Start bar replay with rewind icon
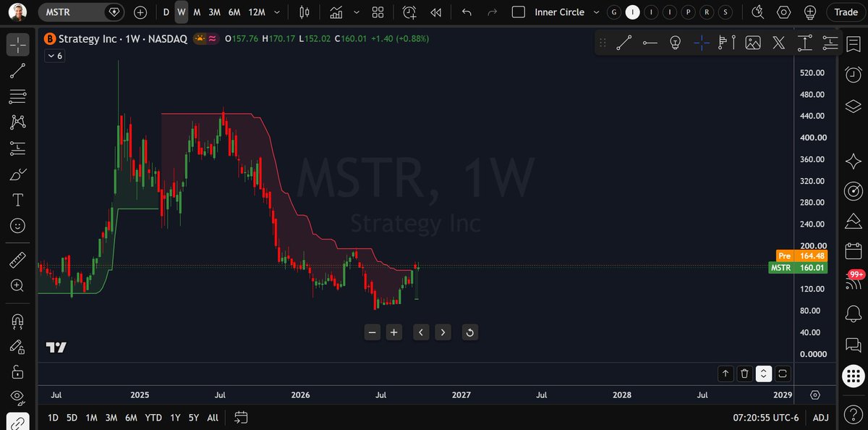868x430 pixels. click(435, 12)
